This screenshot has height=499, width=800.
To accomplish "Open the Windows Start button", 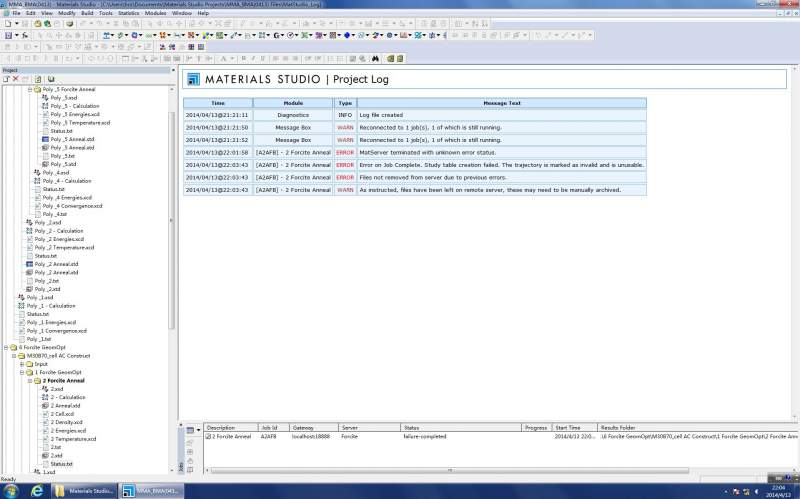I will 10,491.
